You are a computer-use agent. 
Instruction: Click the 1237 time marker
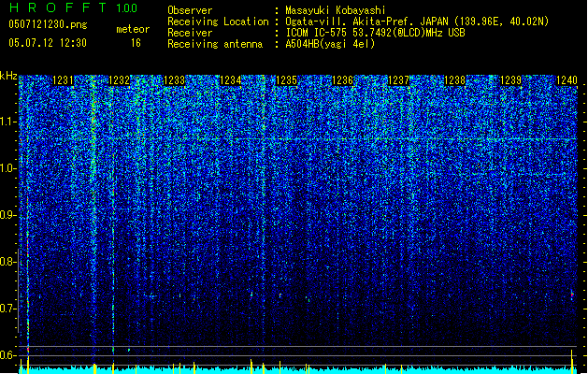click(x=398, y=80)
